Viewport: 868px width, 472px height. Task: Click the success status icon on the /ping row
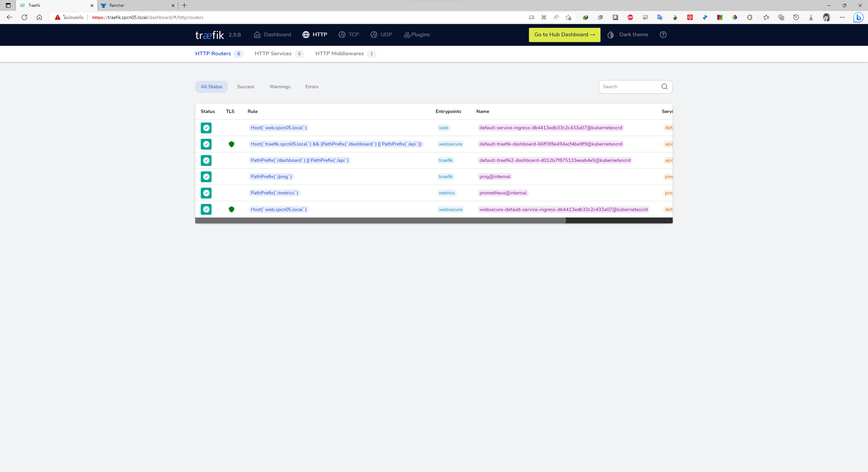click(x=206, y=177)
